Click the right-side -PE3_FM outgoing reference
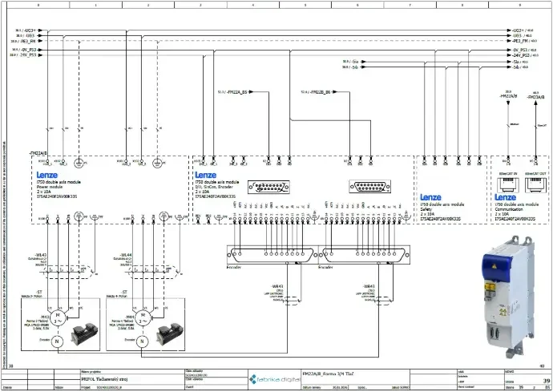The height and width of the screenshot is (392, 553). click(523, 41)
